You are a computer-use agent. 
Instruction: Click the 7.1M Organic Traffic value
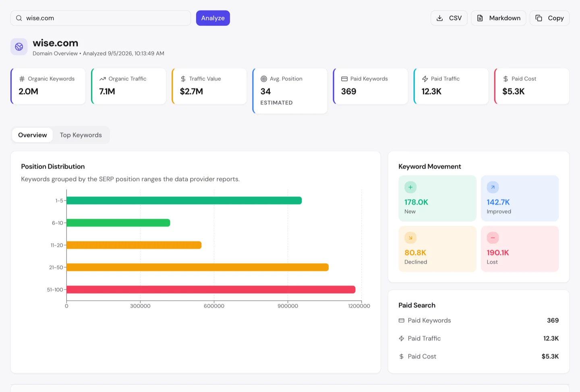(x=107, y=91)
